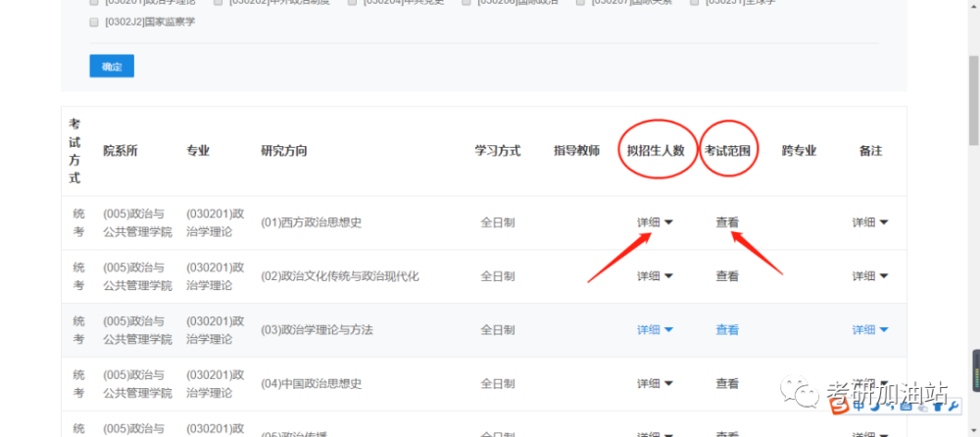
Task: Click 全日制 in the 政治学理论与方法 row
Action: point(498,330)
